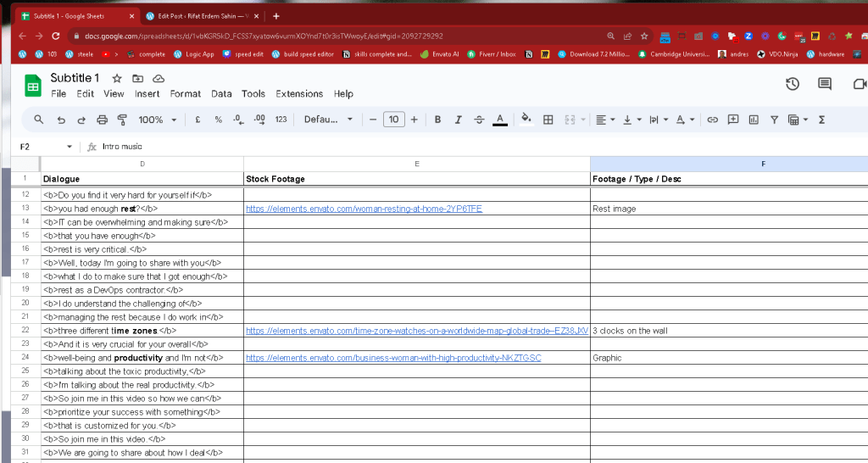Create a filter with funnel icon
Screen dimensions: 868x463
(x=775, y=120)
